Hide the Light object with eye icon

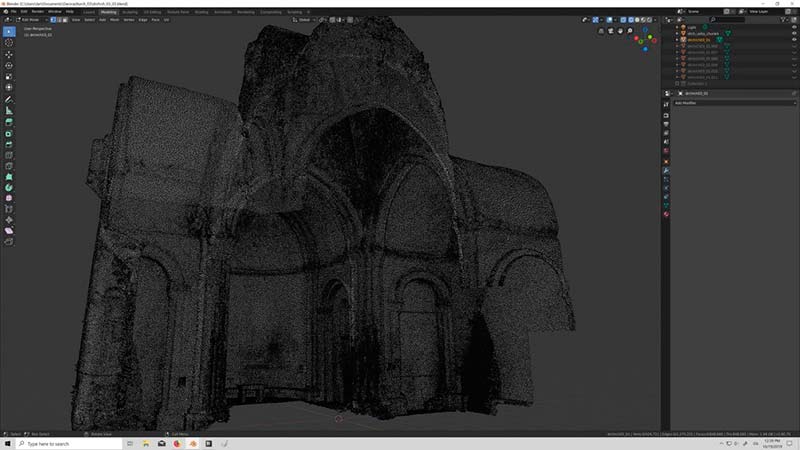[x=794, y=27]
